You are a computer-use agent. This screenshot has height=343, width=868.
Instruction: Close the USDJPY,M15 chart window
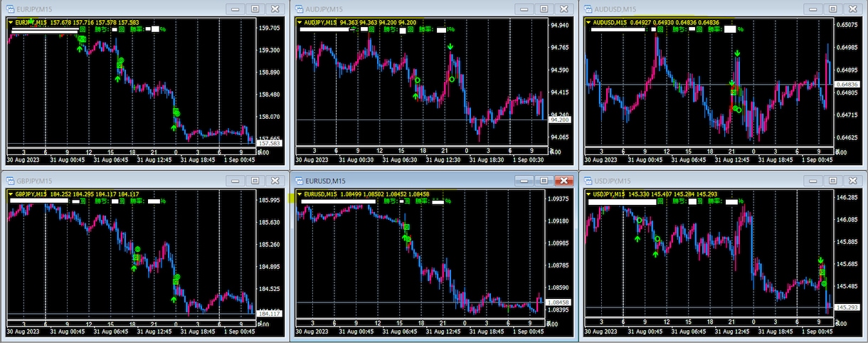coord(853,181)
